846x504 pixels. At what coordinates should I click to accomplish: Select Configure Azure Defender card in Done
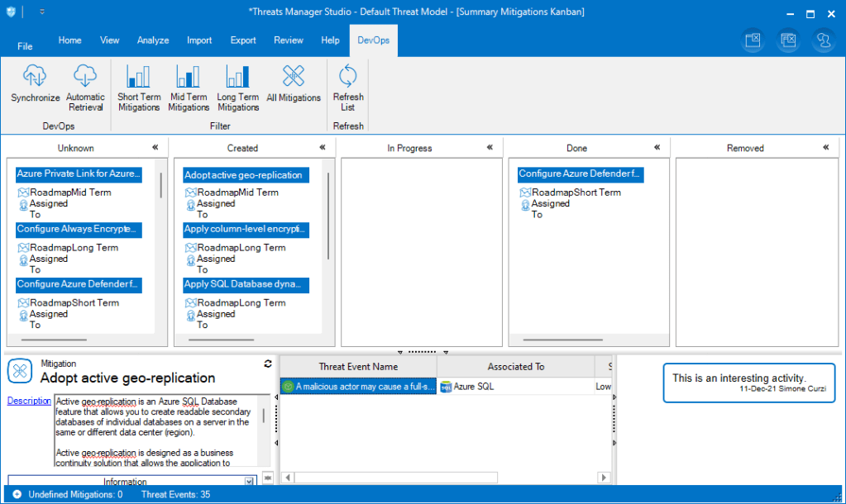point(581,174)
